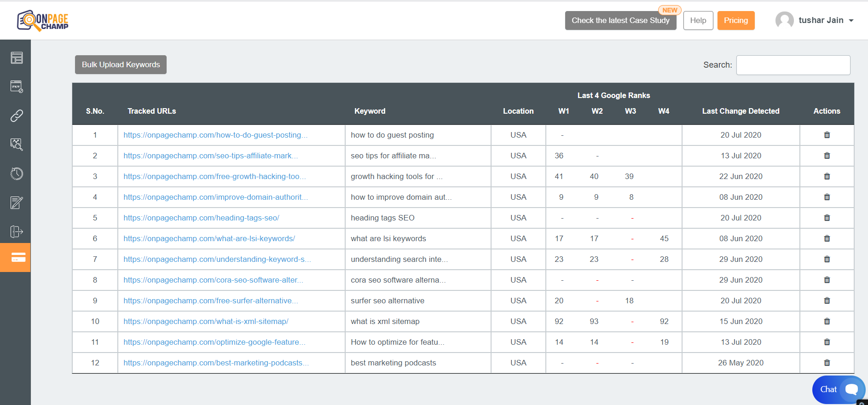Click the W1 column header
The image size is (868, 405).
coord(564,111)
